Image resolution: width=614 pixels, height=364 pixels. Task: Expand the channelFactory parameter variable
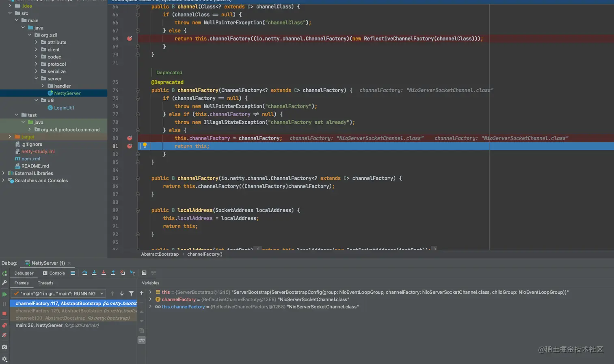coord(150,299)
